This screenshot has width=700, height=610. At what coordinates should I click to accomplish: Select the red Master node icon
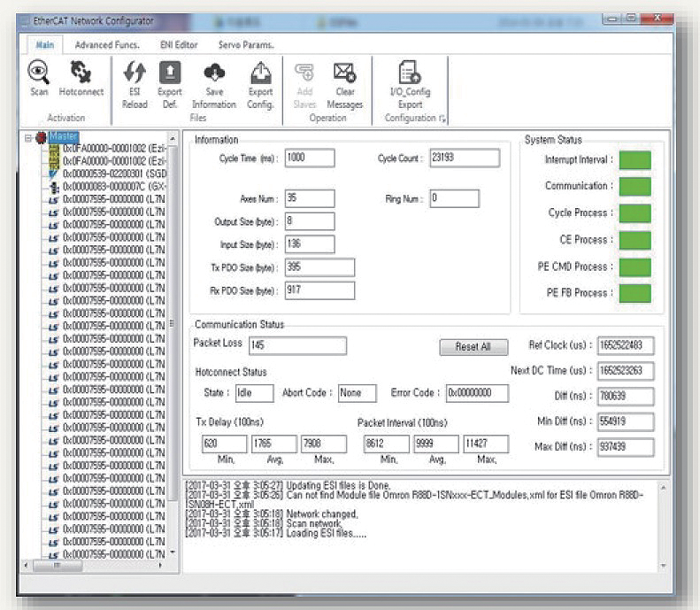[x=41, y=137]
